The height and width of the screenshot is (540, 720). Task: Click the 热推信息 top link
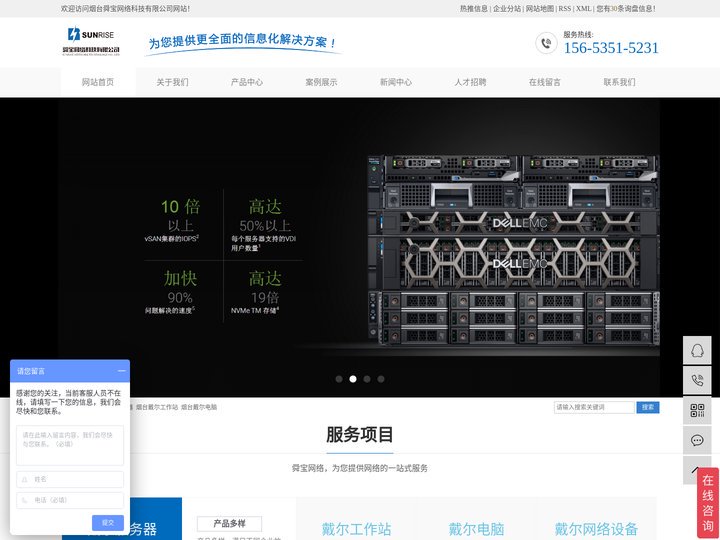[474, 8]
